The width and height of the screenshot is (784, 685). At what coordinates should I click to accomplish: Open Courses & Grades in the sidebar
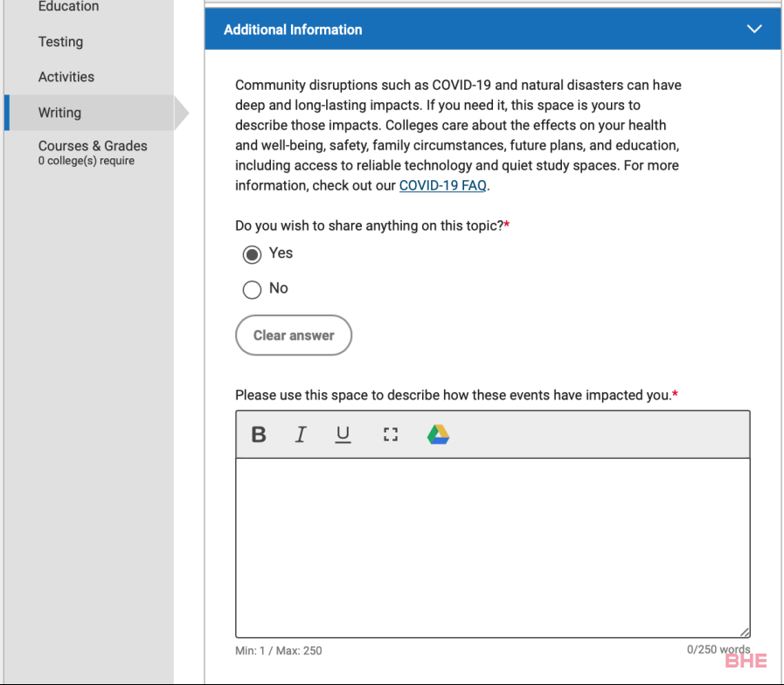coord(93,146)
